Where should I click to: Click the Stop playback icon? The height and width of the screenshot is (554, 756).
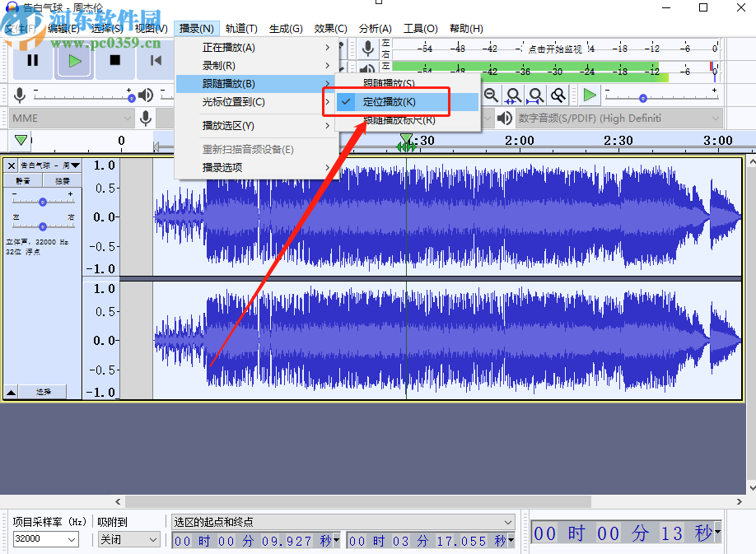[x=114, y=60]
